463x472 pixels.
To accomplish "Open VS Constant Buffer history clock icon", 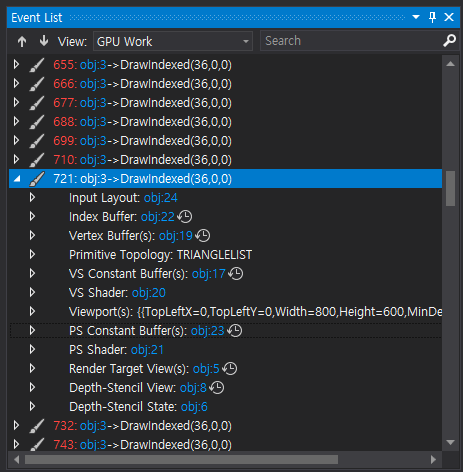I will (235, 274).
